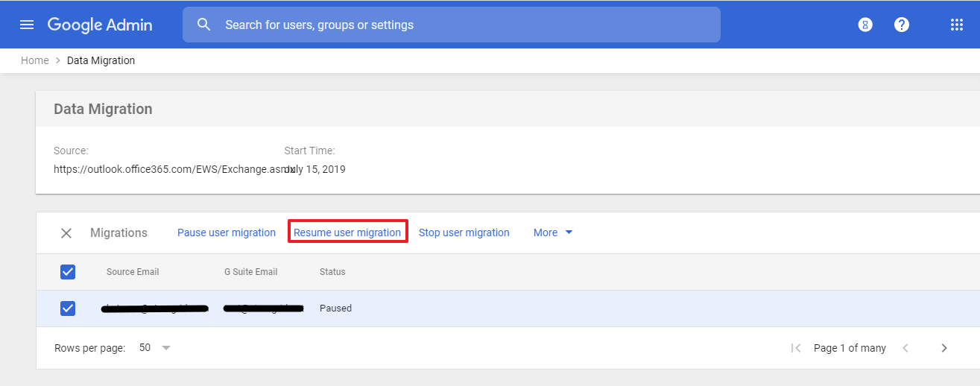Toggle the select-all header checkbox
980x386 pixels.
click(68, 272)
